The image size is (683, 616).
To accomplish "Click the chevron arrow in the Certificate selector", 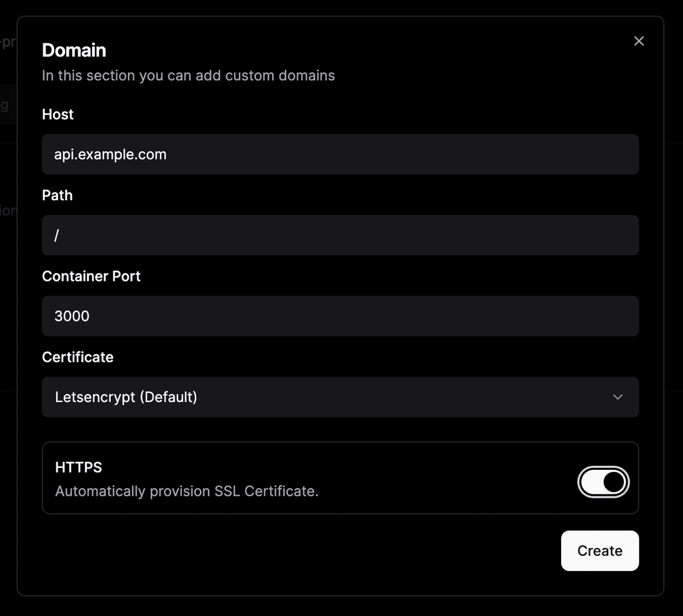I will coord(618,397).
